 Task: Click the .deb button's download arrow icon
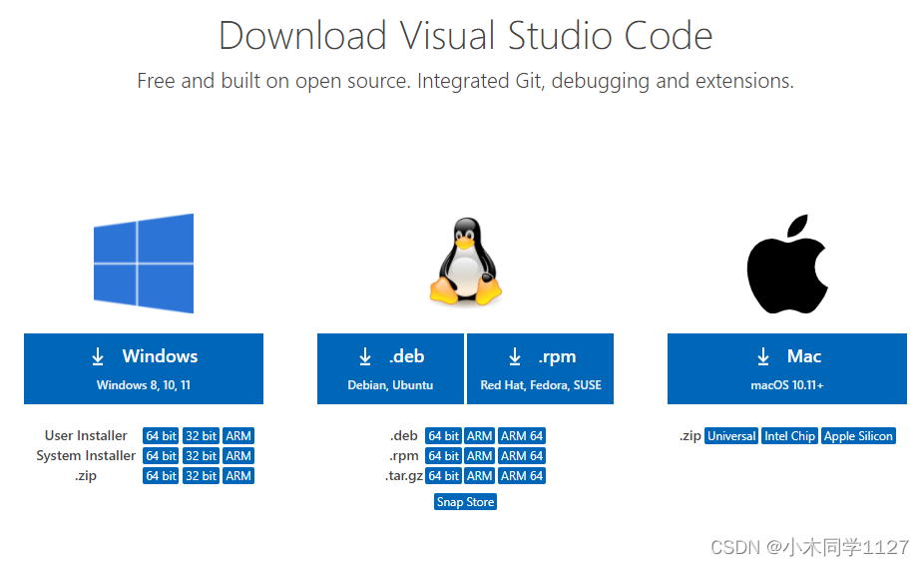[x=365, y=356]
